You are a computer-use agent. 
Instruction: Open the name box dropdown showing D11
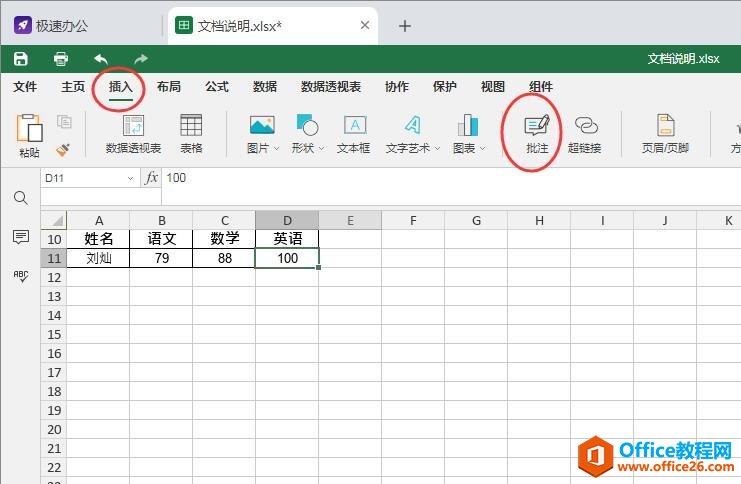pyautogui.click(x=130, y=178)
